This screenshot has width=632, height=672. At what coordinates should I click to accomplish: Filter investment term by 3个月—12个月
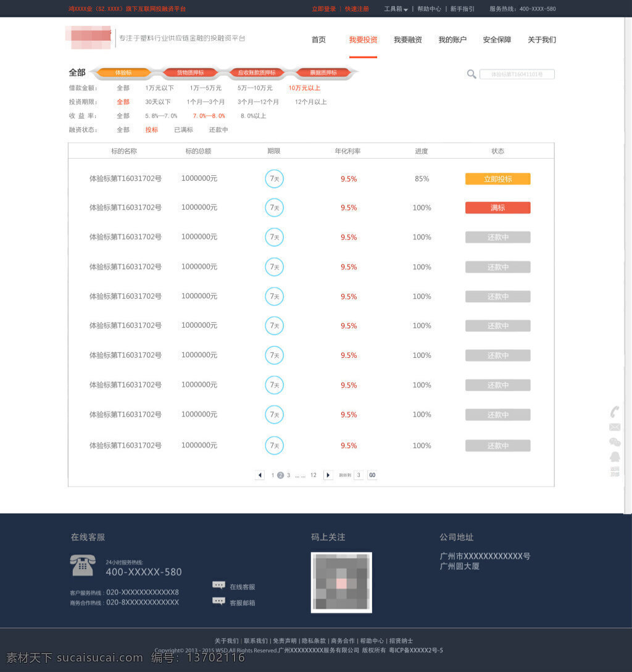coord(258,102)
